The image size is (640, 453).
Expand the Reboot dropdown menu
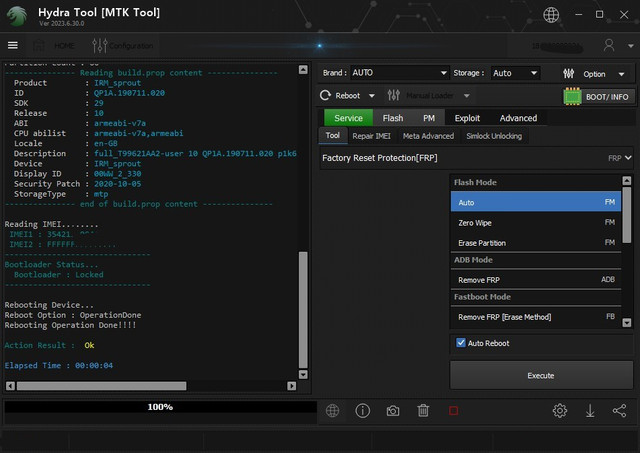[x=346, y=96]
